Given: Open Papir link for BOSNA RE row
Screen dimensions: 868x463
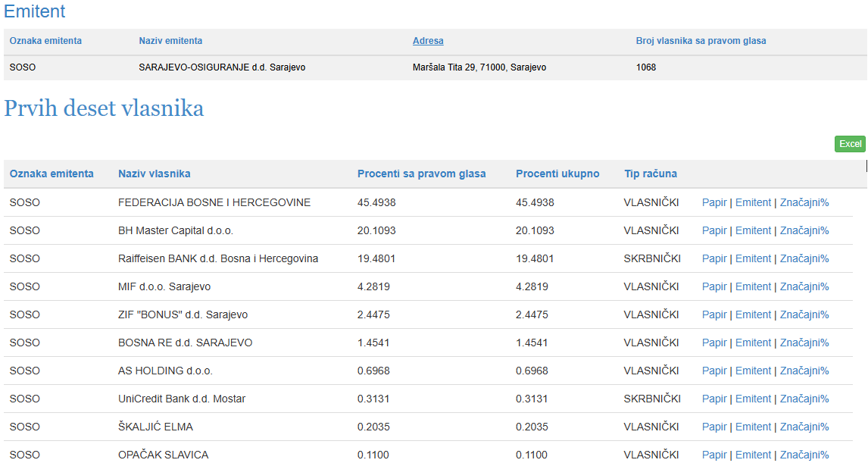Looking at the screenshot, I should point(714,343).
